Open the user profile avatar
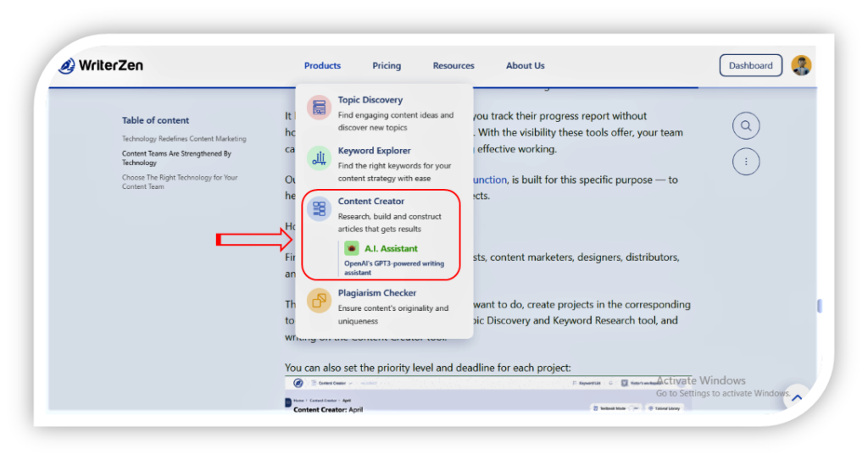 [x=801, y=65]
